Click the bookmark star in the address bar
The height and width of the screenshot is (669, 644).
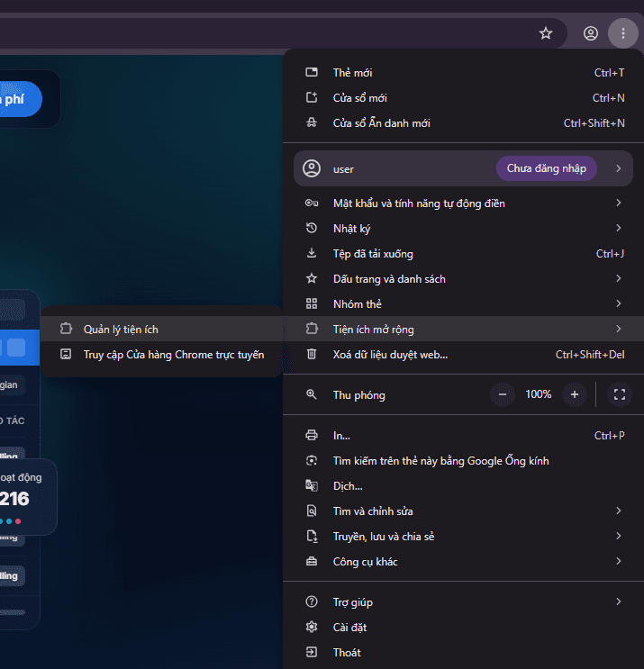(546, 33)
